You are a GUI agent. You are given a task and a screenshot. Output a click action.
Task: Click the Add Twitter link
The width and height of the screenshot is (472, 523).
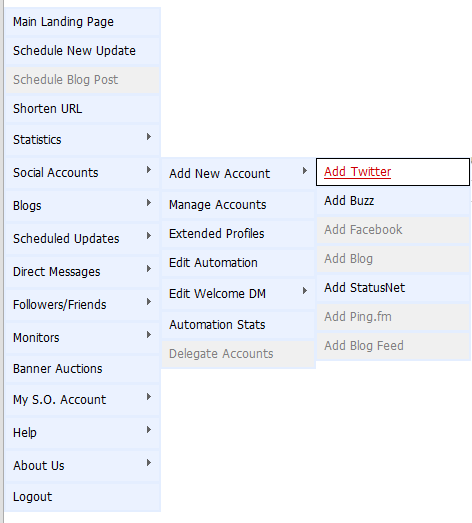tap(357, 172)
